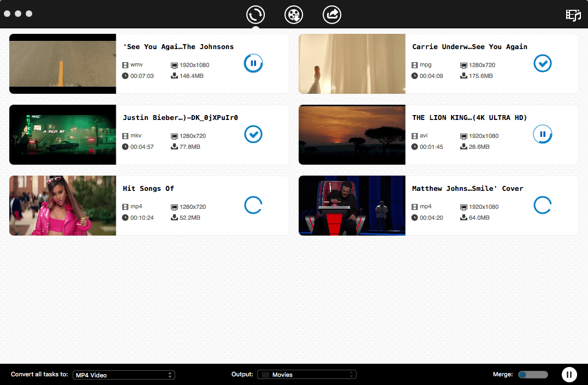Open the Output 'Movies' folder dropdown
This screenshot has height=385, width=588.
(307, 375)
